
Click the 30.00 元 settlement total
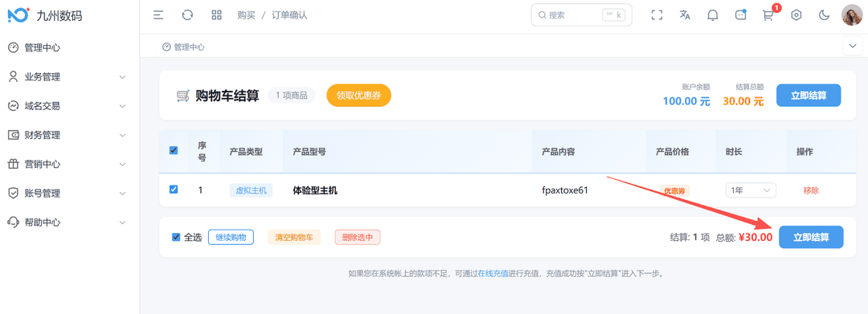coord(743,101)
